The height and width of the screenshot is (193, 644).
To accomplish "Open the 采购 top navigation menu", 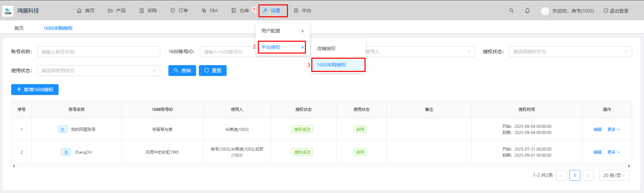I will pos(148,11).
